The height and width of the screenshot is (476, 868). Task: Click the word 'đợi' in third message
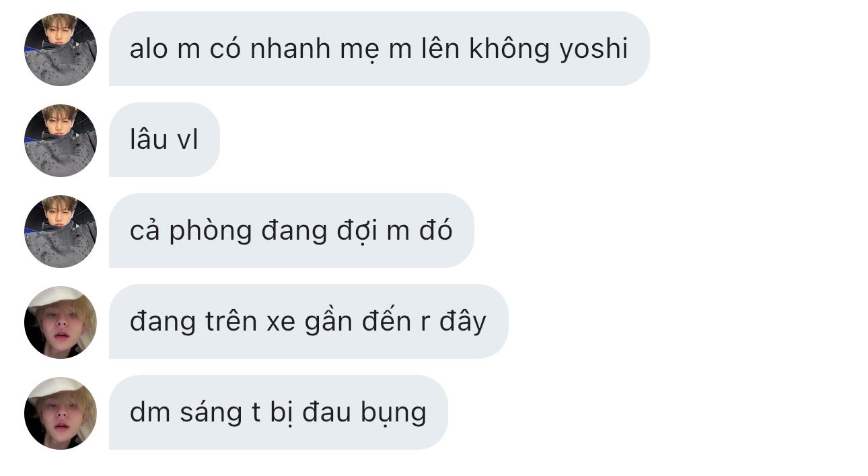[355, 232]
